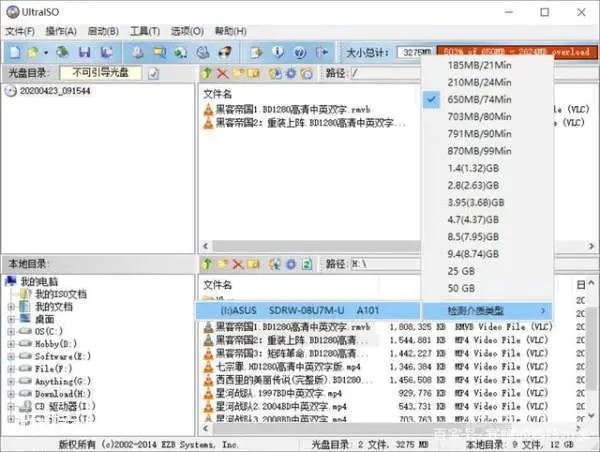Select 我的ISO文档 in the local tree
The width and height of the screenshot is (600, 452).
pyautogui.click(x=61, y=294)
